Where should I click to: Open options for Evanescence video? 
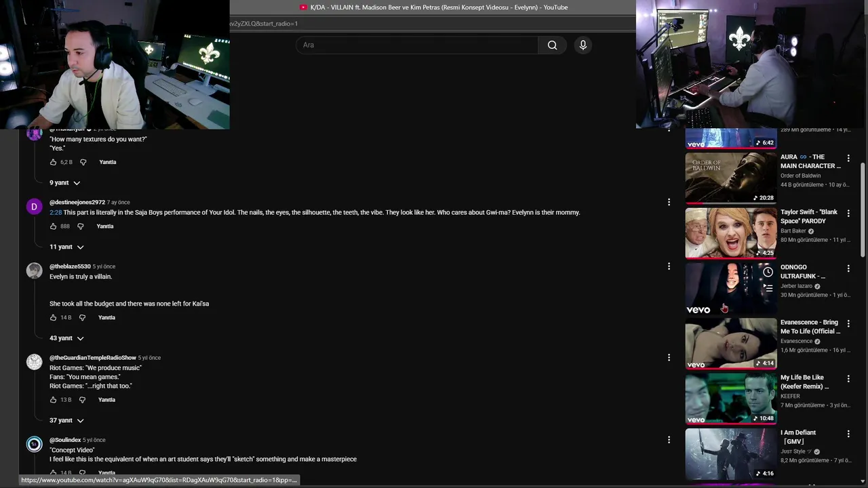[x=848, y=323]
